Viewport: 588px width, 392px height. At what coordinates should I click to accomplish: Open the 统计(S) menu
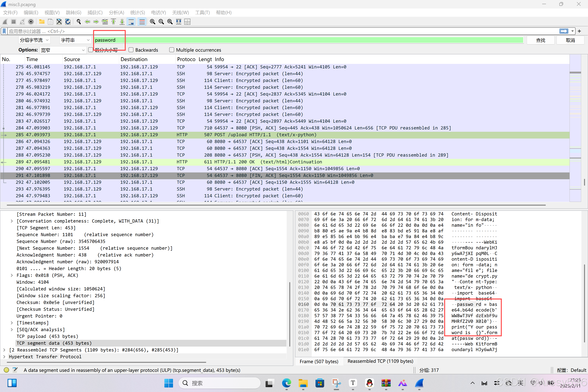click(137, 12)
